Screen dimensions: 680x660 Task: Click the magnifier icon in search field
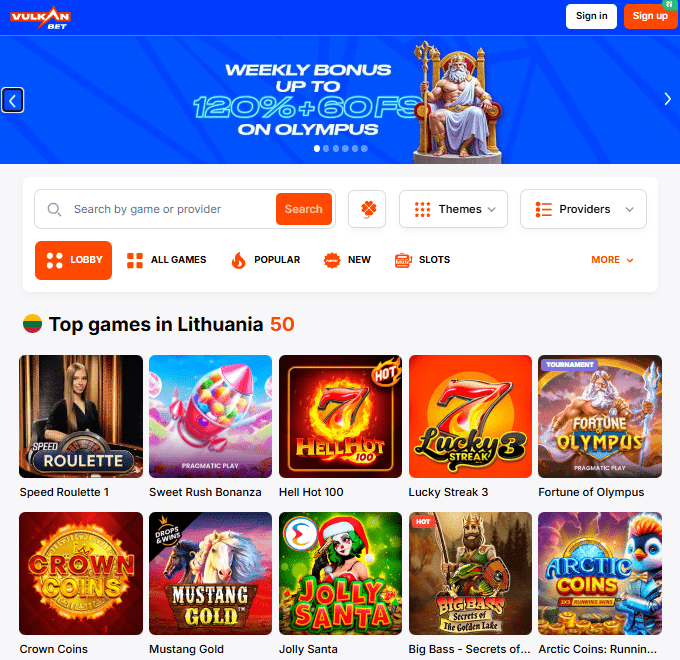point(54,209)
